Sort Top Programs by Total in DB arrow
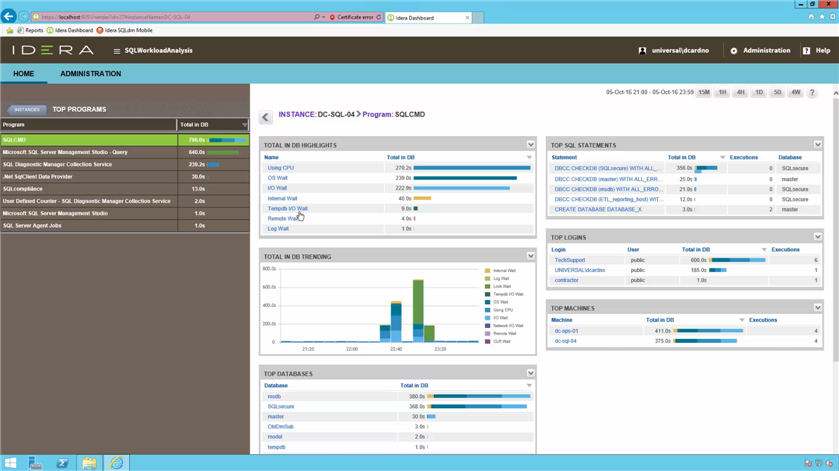839x471 pixels. 245,125
